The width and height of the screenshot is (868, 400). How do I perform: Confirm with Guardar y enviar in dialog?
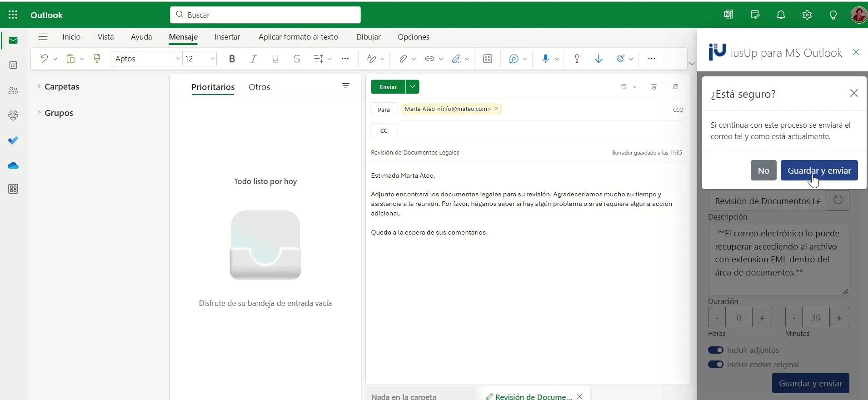819,170
